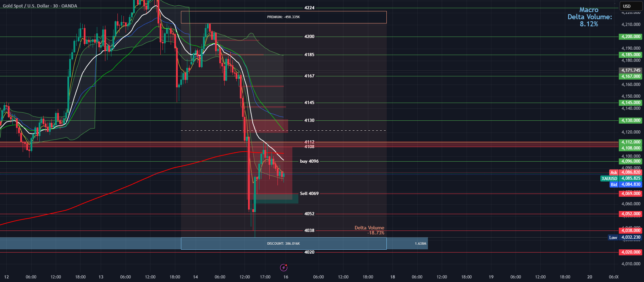Select the green 4,096.000 price-axis tag

631,161
